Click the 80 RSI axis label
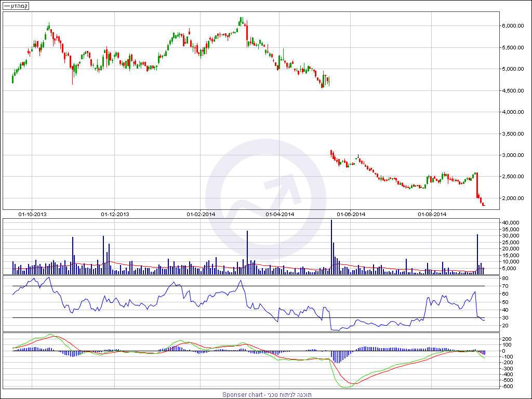 click(505, 278)
